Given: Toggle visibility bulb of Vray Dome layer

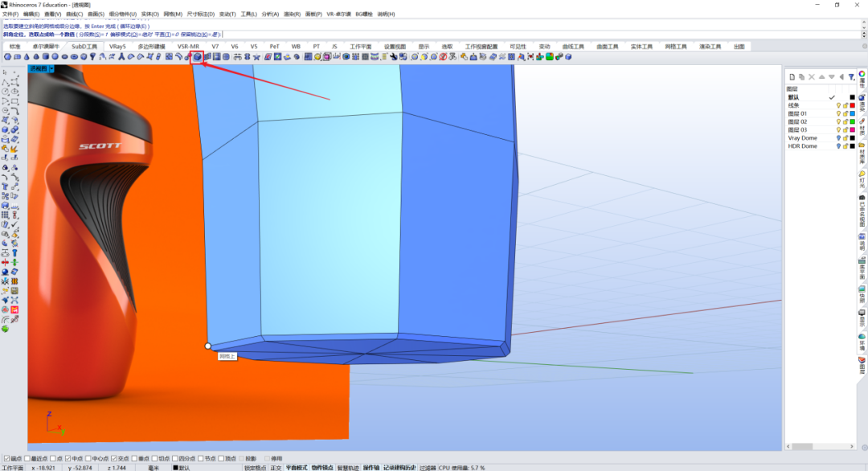Looking at the screenshot, I should tap(838, 137).
